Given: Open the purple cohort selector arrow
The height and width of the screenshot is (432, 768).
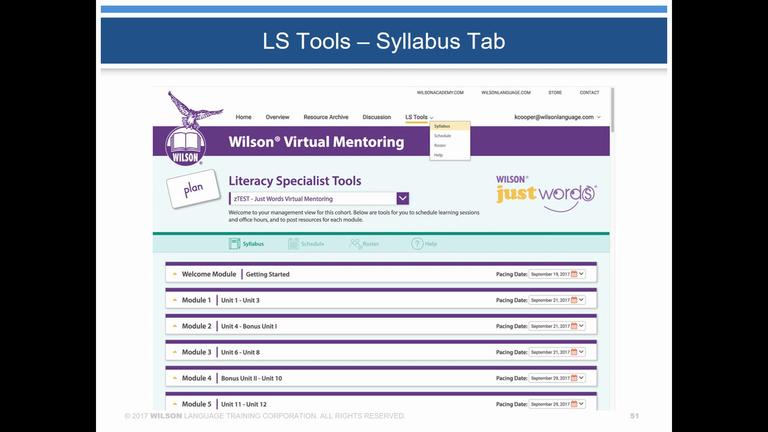Looking at the screenshot, I should [x=403, y=198].
